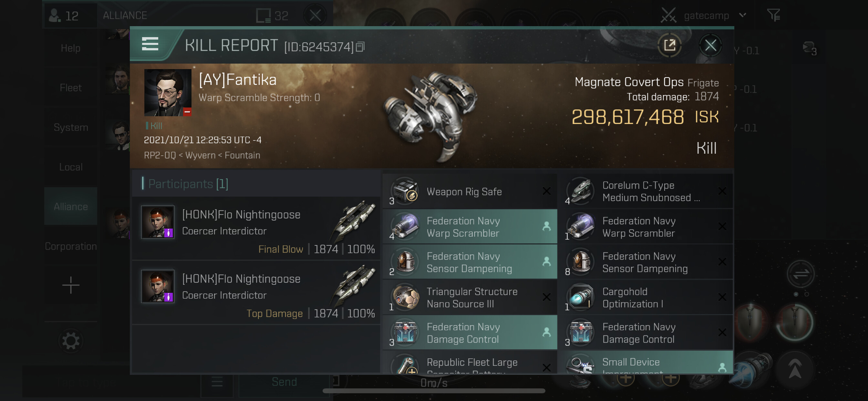868x401 pixels.
Task: Expand the gatecamp overview dropdown
Action: [742, 15]
